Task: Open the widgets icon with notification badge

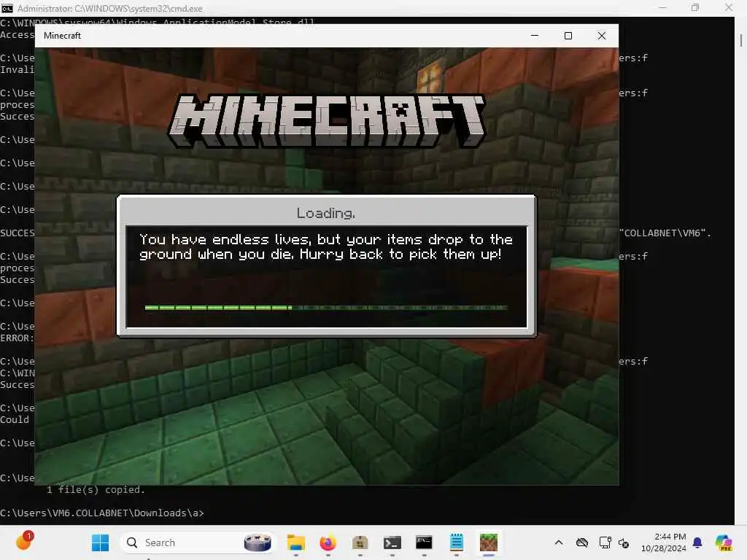Action: coord(24,542)
